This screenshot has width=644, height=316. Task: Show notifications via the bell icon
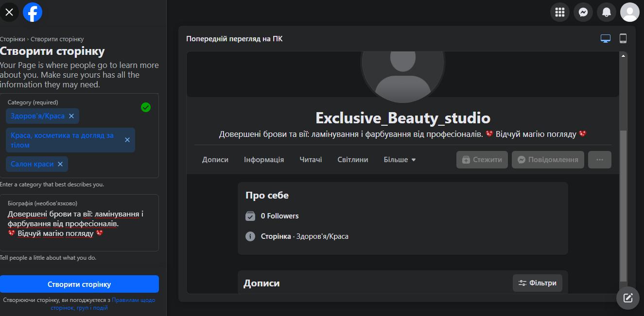(607, 12)
